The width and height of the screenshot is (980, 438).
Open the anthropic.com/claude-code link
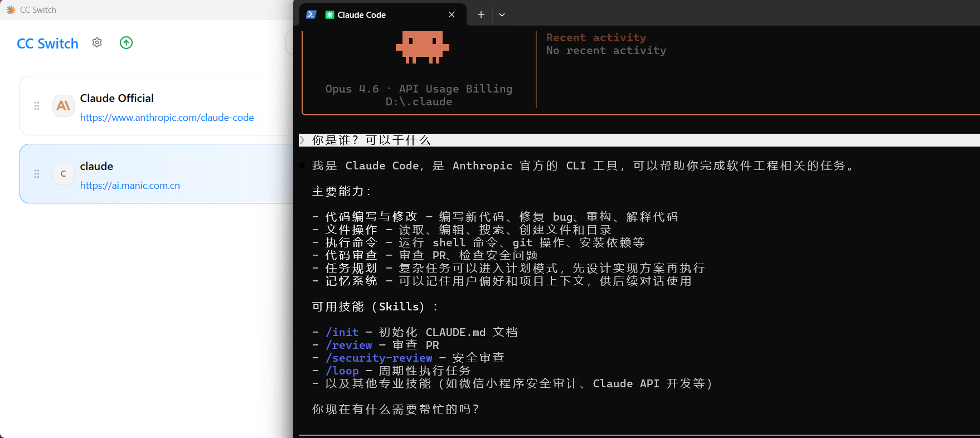click(167, 118)
